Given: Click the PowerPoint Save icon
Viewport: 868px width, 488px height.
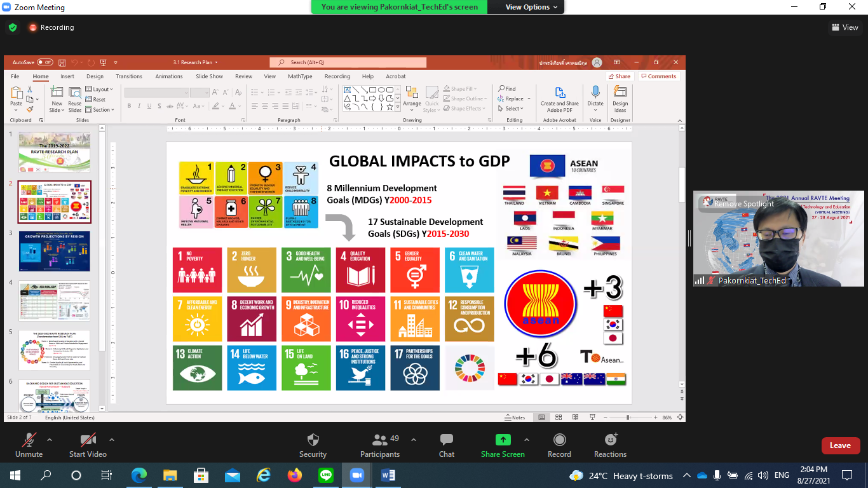Looking at the screenshot, I should (x=62, y=62).
